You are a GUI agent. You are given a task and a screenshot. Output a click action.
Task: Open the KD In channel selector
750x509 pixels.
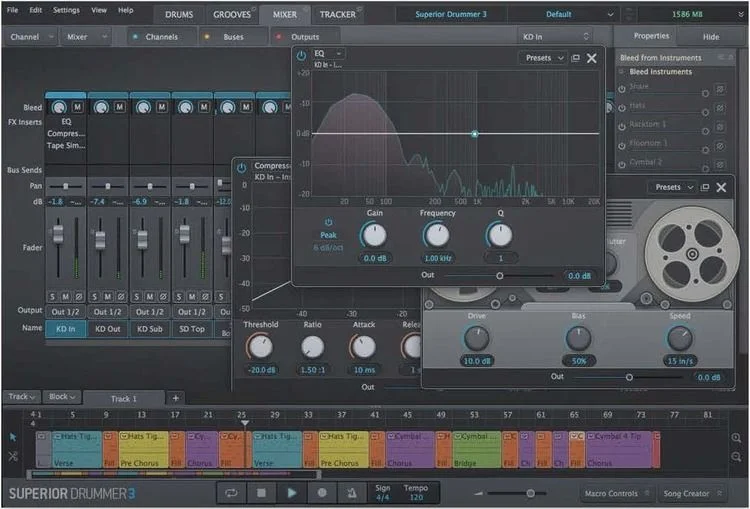555,36
